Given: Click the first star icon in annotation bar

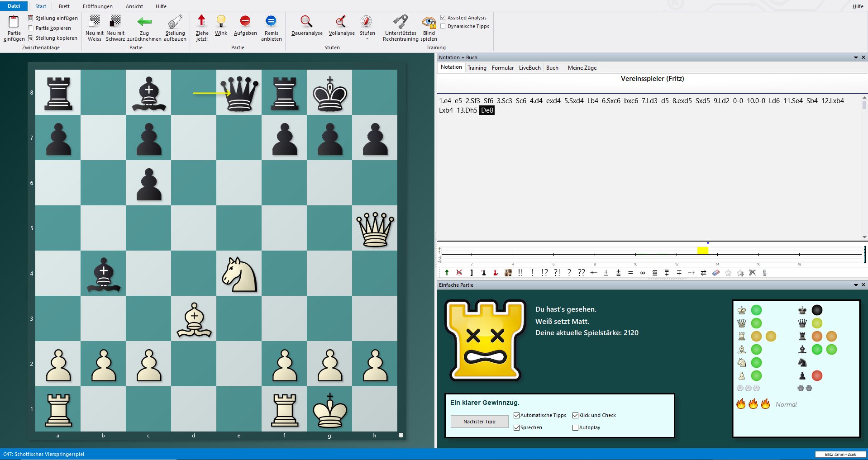Looking at the screenshot, I should [x=728, y=273].
